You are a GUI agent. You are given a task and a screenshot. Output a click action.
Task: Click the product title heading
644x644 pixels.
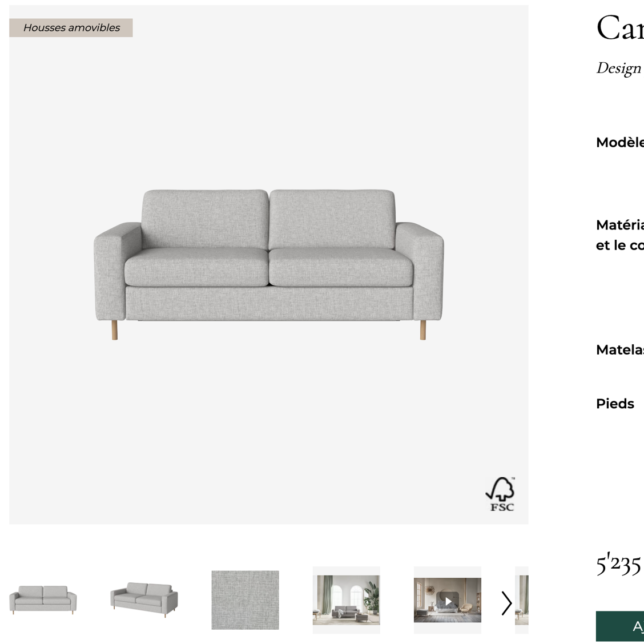pyautogui.click(x=620, y=27)
